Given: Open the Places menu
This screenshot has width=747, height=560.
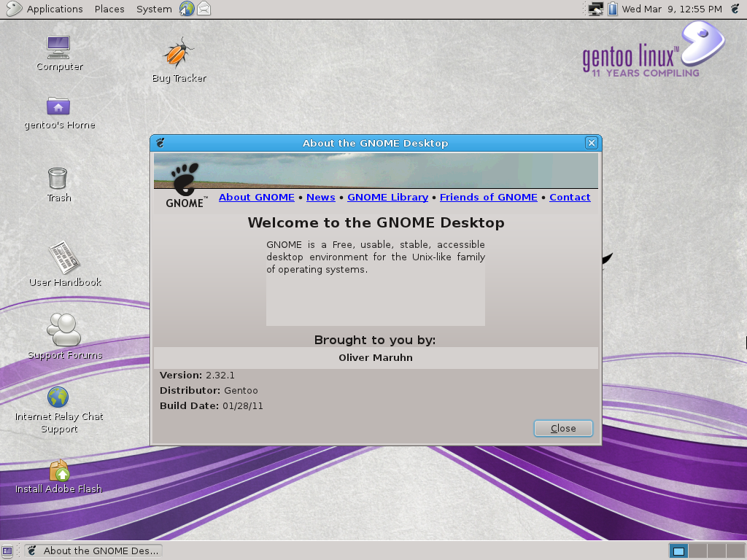Looking at the screenshot, I should tap(109, 9).
